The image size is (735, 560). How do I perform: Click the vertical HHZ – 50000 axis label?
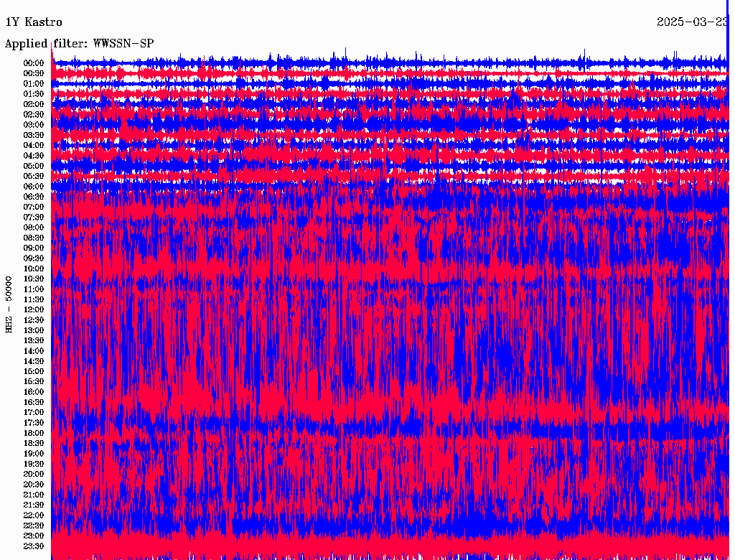coord(9,304)
